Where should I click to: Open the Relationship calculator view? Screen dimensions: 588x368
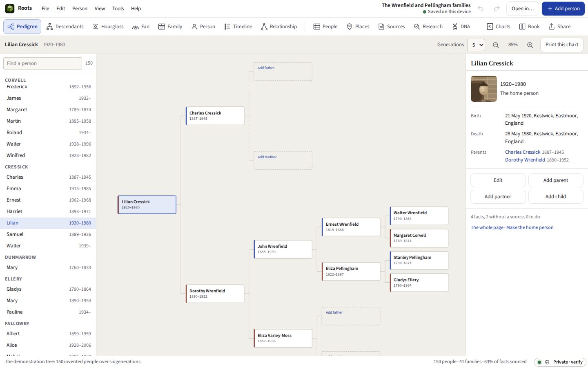[x=279, y=27]
